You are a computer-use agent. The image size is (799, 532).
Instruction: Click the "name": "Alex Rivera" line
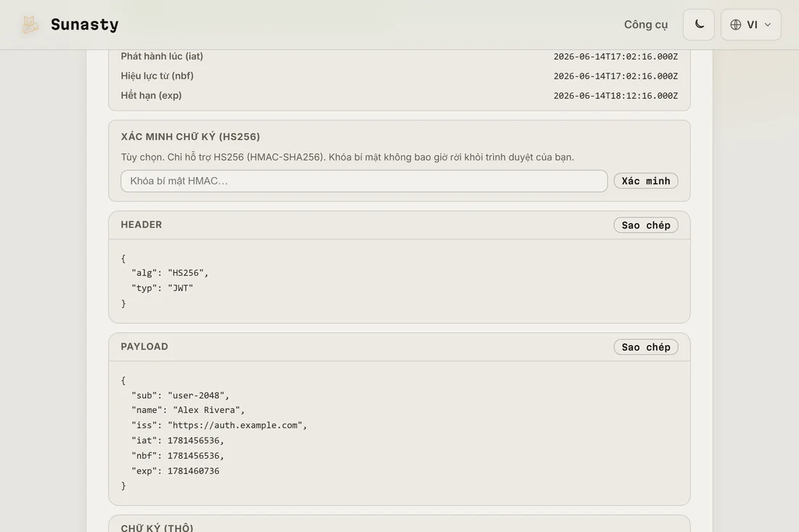188,410
